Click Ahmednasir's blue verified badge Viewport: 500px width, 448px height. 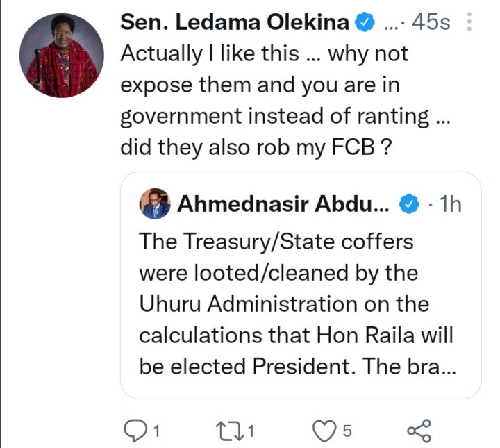pos(409,204)
